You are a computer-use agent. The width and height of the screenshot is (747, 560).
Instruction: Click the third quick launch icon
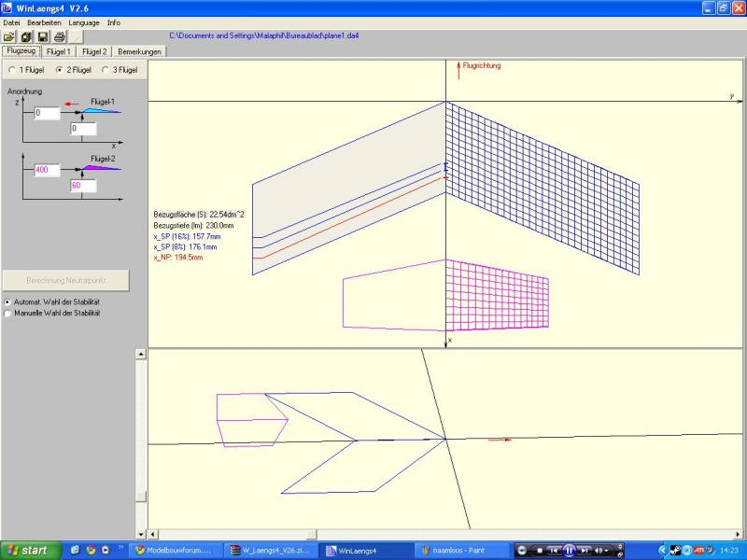click(106, 551)
